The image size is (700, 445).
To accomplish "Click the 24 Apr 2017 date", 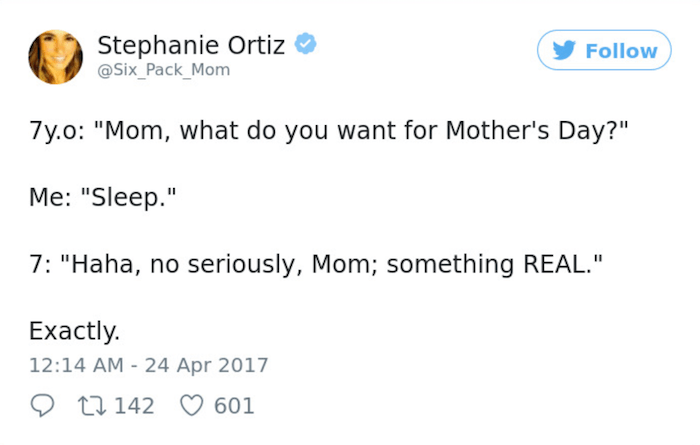I will tap(206, 365).
